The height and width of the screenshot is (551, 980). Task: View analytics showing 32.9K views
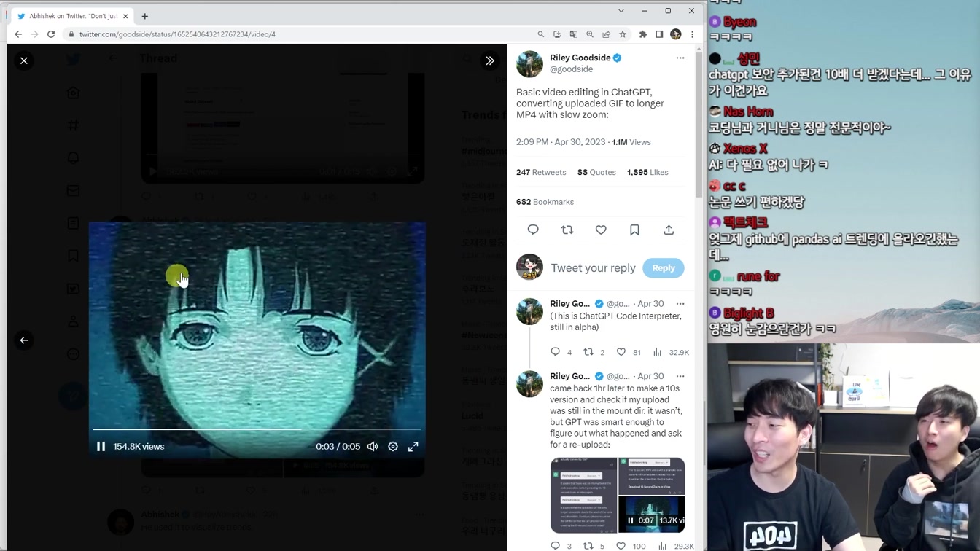tap(671, 352)
